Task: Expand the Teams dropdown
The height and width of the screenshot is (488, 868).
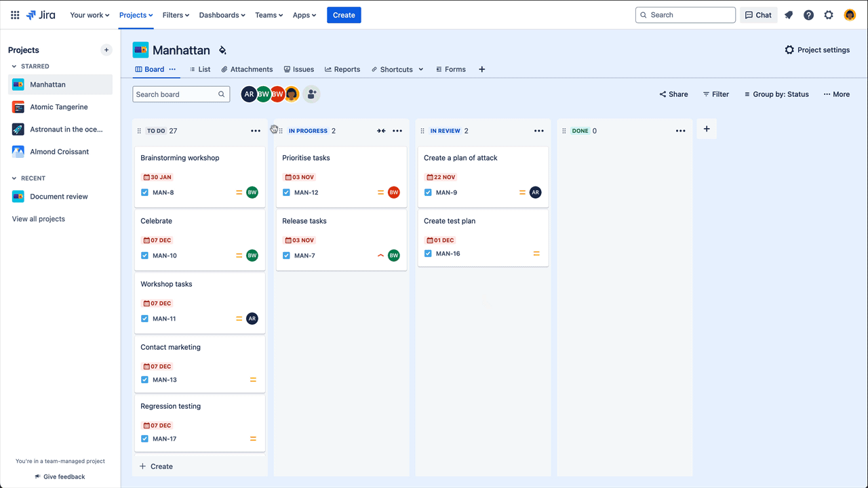Action: tap(269, 15)
